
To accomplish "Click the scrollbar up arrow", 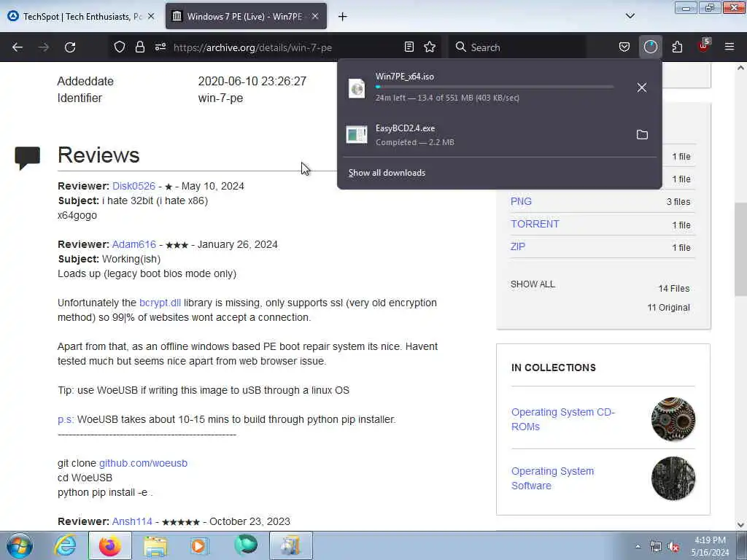I will pyautogui.click(x=740, y=68).
